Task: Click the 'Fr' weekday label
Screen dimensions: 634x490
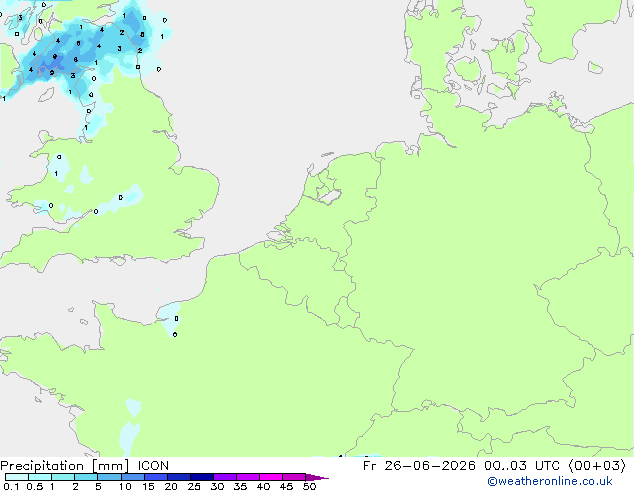Action: point(369,466)
